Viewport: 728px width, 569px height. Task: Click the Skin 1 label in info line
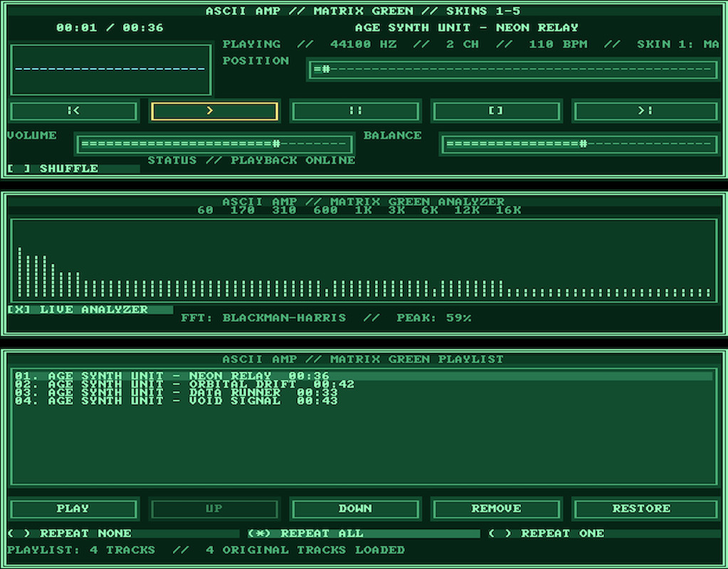(x=678, y=45)
